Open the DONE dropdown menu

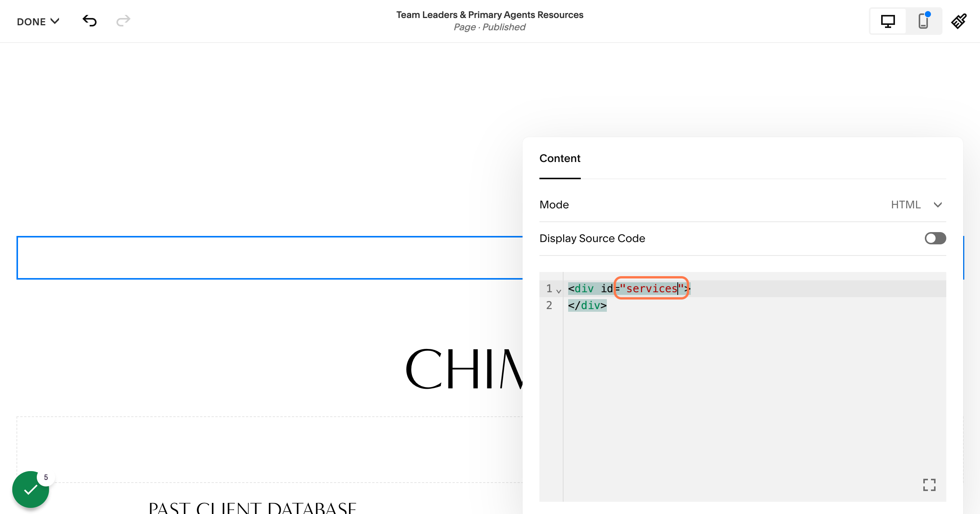(x=38, y=21)
